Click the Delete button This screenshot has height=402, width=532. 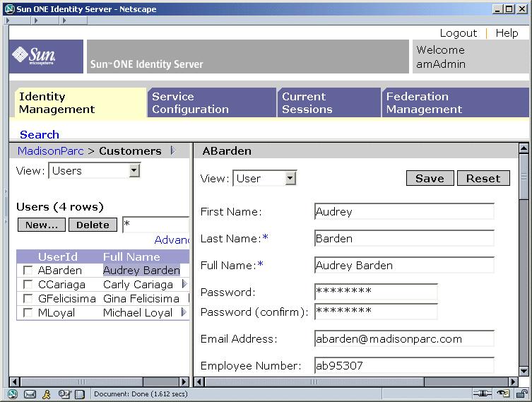[93, 225]
